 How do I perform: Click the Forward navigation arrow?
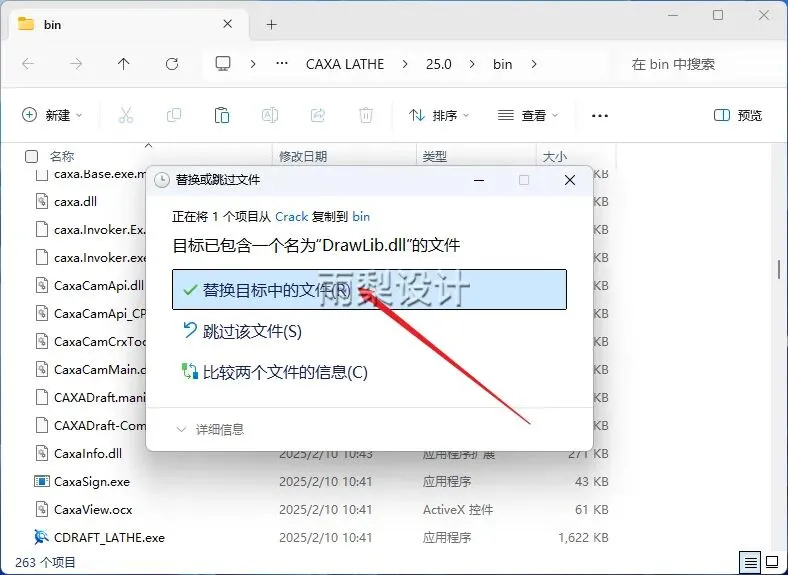(x=76, y=64)
